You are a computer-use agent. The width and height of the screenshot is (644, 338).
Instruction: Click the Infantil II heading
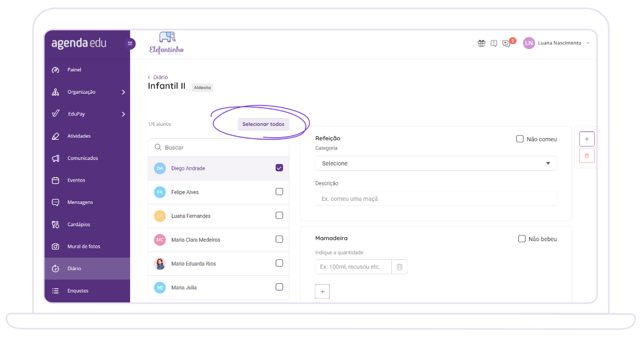[167, 86]
